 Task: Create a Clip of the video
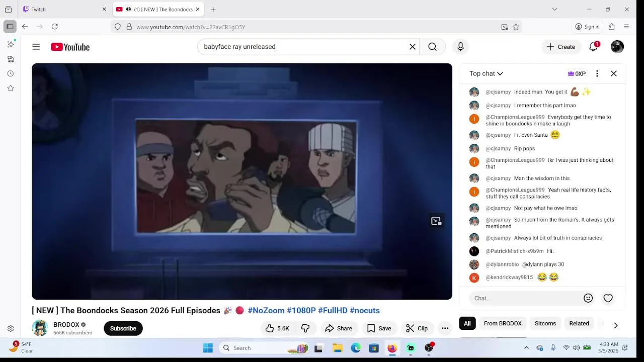(x=417, y=328)
